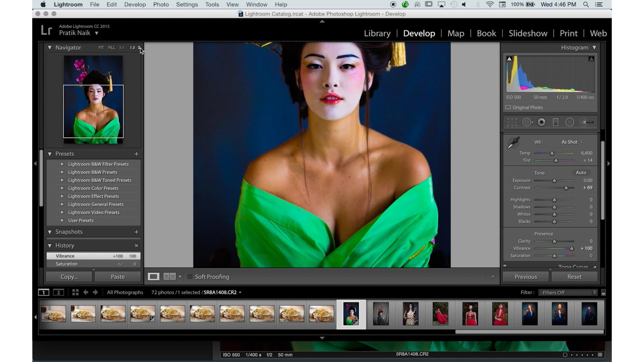644x362 pixels.
Task: Switch to the Slideshow module
Action: [x=528, y=33]
